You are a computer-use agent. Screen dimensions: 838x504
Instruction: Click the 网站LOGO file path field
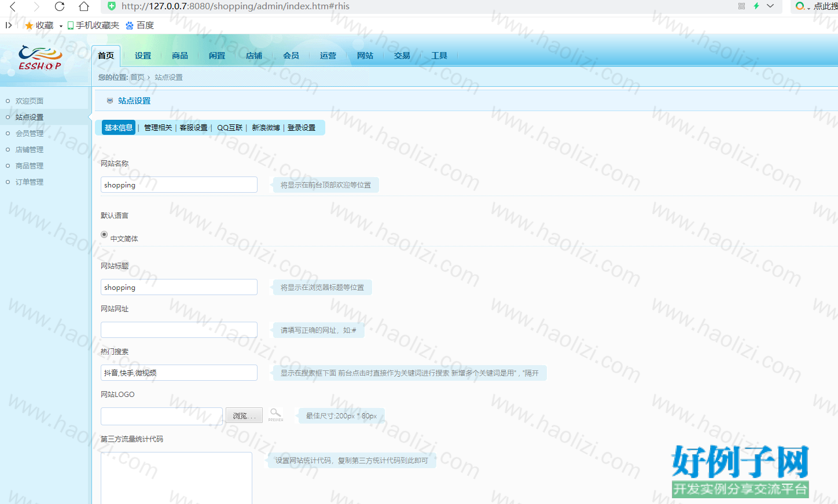pos(161,416)
